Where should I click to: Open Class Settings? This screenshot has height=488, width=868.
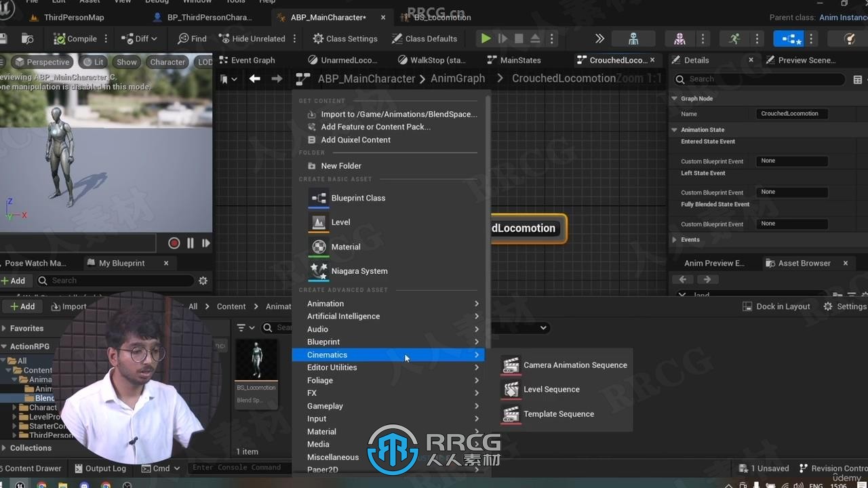click(345, 39)
